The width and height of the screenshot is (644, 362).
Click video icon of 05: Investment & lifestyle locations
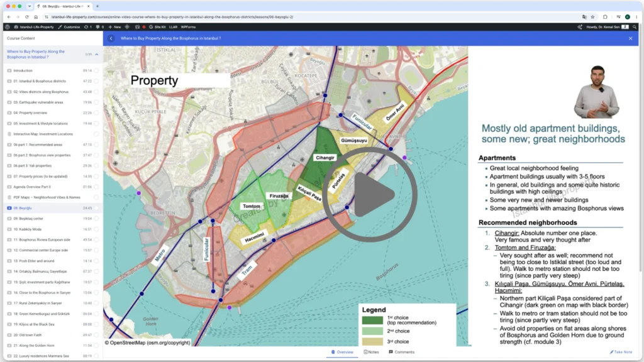pyautogui.click(x=9, y=124)
